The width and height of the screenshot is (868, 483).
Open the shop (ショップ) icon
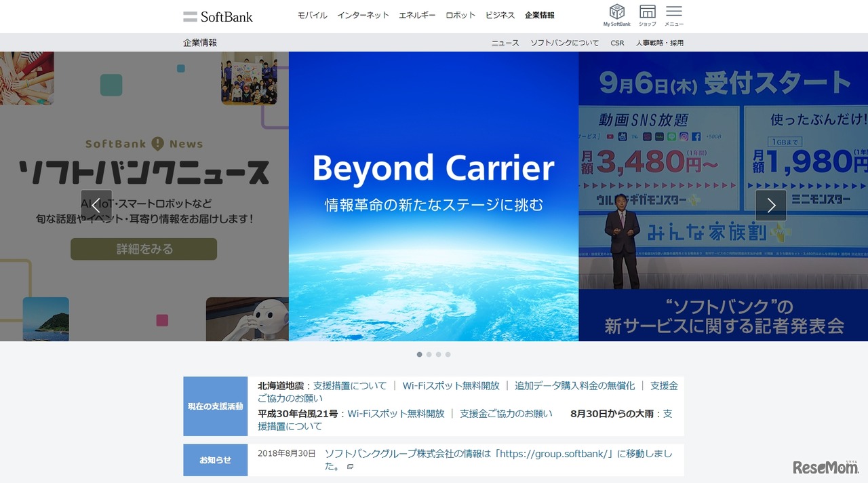[648, 15]
